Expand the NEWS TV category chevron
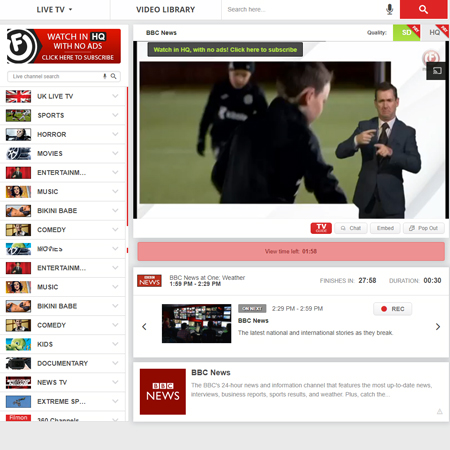This screenshot has height=450, width=450. pos(115,382)
